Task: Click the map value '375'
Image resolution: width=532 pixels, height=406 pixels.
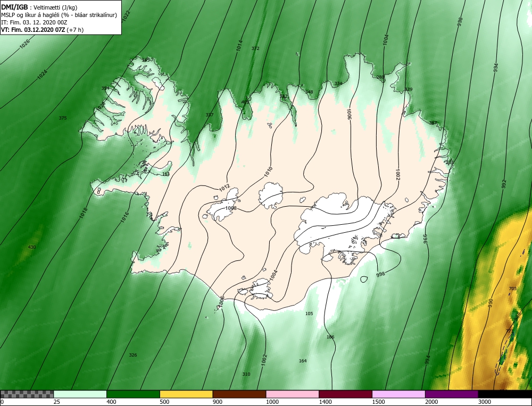Action: click(63, 118)
